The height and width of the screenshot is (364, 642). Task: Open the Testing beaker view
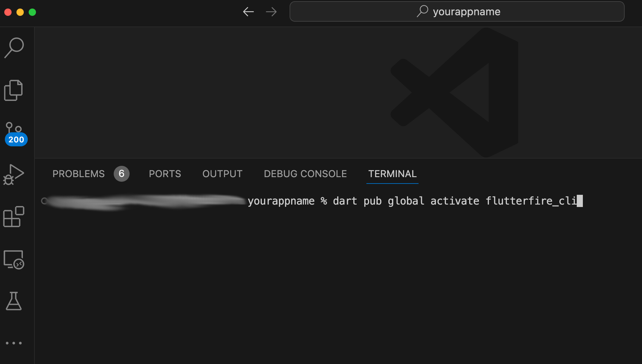pos(14,301)
